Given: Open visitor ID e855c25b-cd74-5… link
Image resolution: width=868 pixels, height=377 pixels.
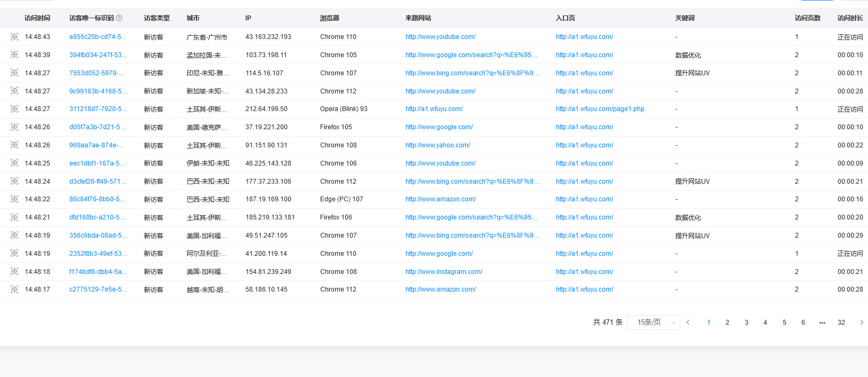Looking at the screenshot, I should point(98,37).
